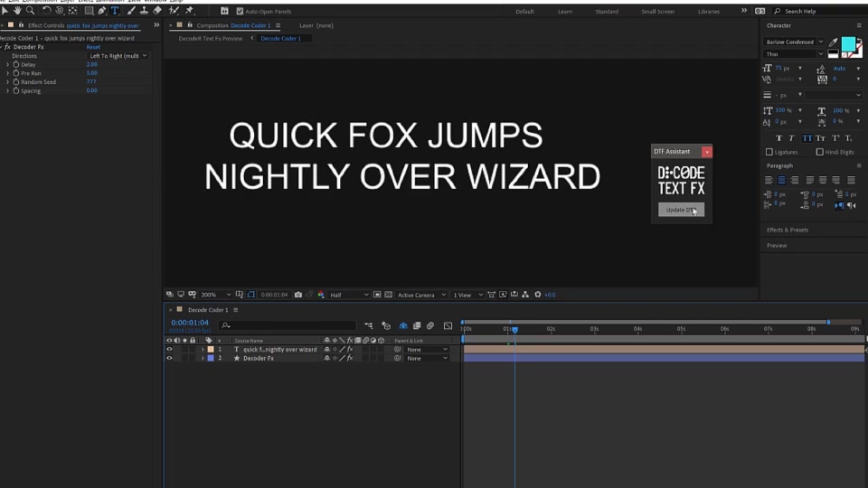Viewport: 868px width, 488px height.
Task: Select the Roto Brush tool
Action: click(x=174, y=11)
